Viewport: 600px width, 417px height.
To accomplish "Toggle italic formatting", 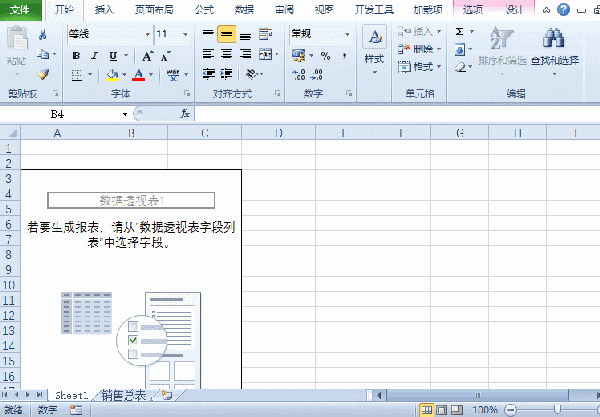I will coord(95,56).
